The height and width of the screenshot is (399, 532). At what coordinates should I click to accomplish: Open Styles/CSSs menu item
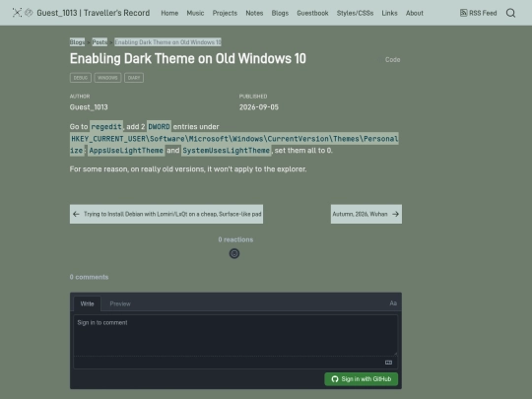[x=355, y=13]
